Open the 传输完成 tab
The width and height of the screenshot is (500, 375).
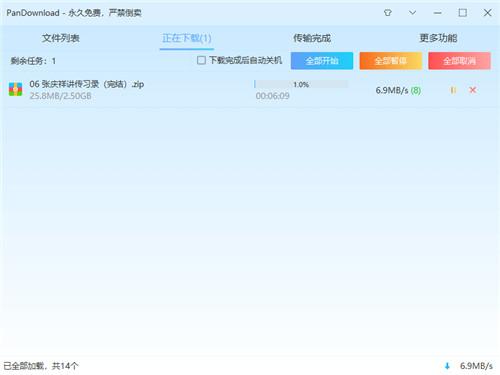coord(312,38)
